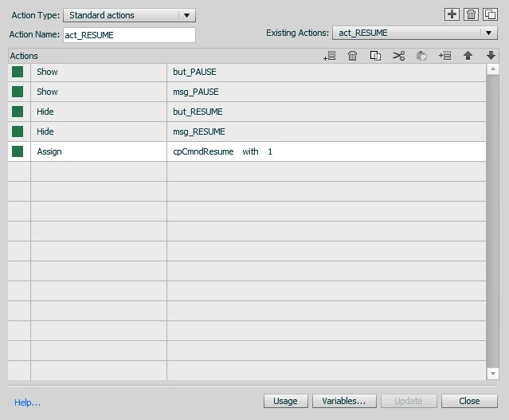This screenshot has height=420, width=509.
Task: Select the 'msg_RESUME' parameter cell
Action: click(327, 131)
